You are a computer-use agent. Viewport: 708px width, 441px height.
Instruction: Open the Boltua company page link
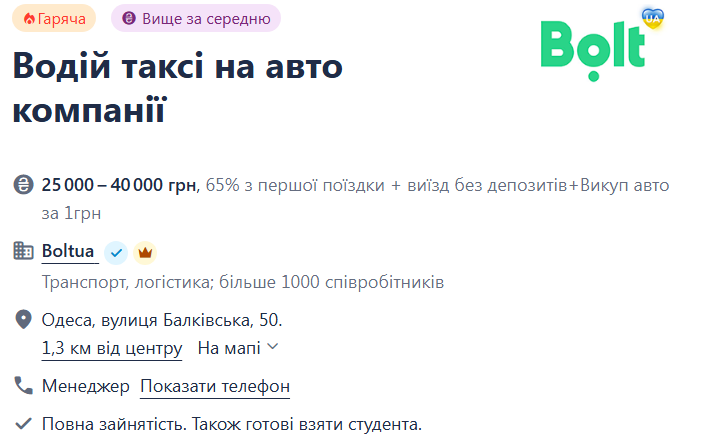68,251
